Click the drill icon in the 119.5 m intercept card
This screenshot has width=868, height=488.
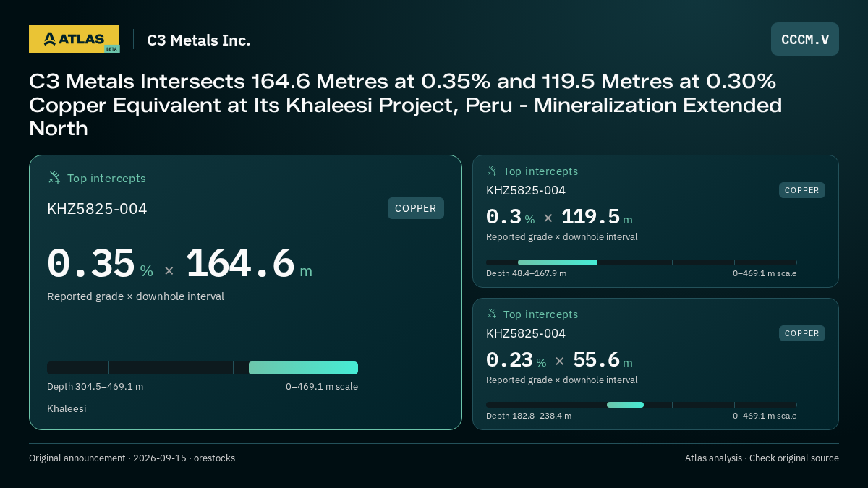coord(492,171)
